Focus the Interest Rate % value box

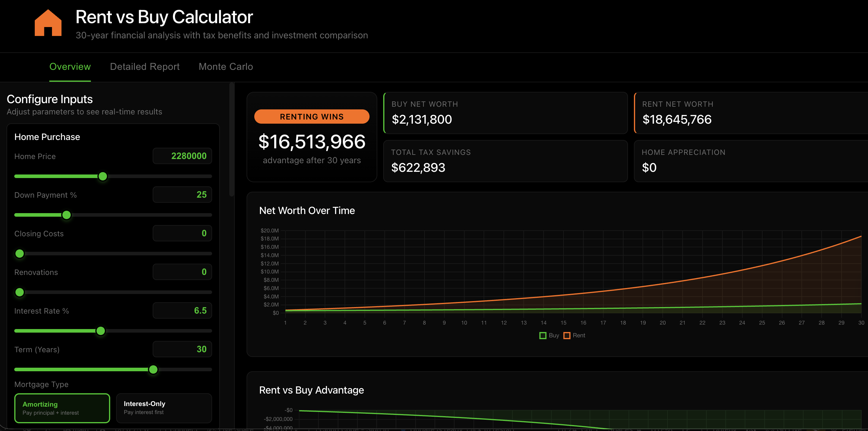[182, 311]
